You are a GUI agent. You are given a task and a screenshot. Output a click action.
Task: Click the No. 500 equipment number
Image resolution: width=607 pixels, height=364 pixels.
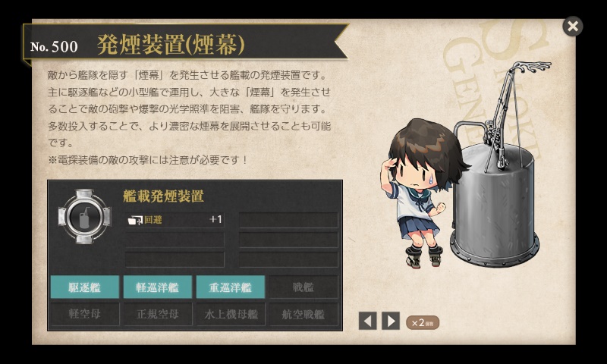coord(54,47)
